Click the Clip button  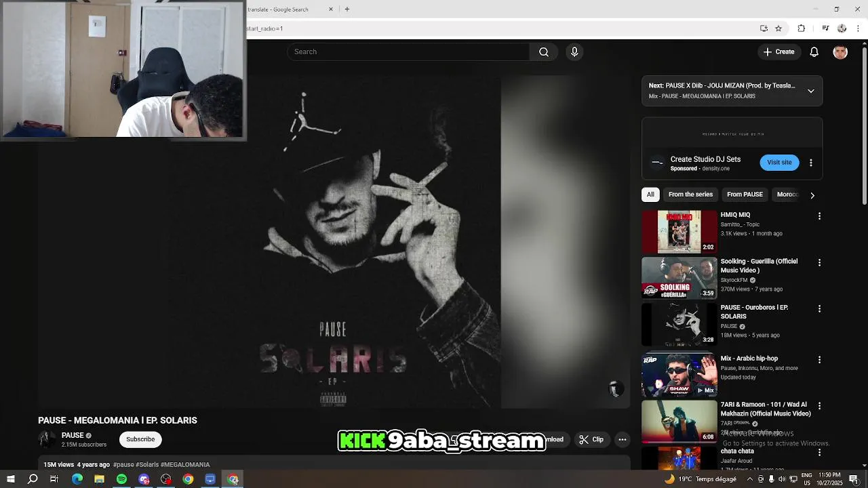(591, 440)
